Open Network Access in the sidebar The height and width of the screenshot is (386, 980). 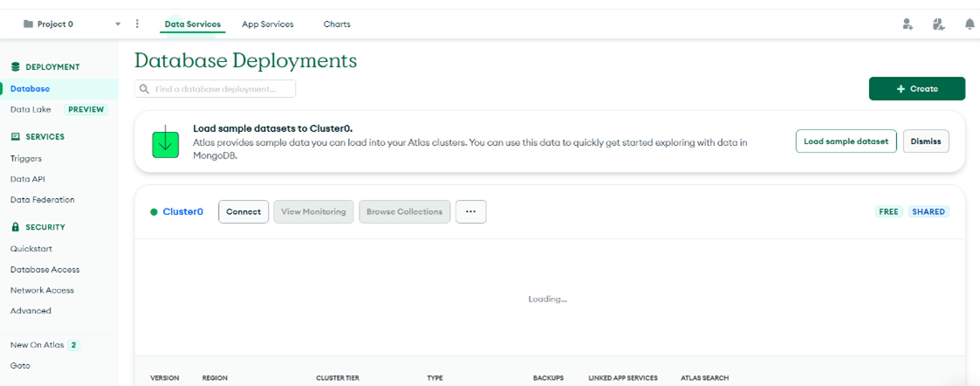click(42, 290)
